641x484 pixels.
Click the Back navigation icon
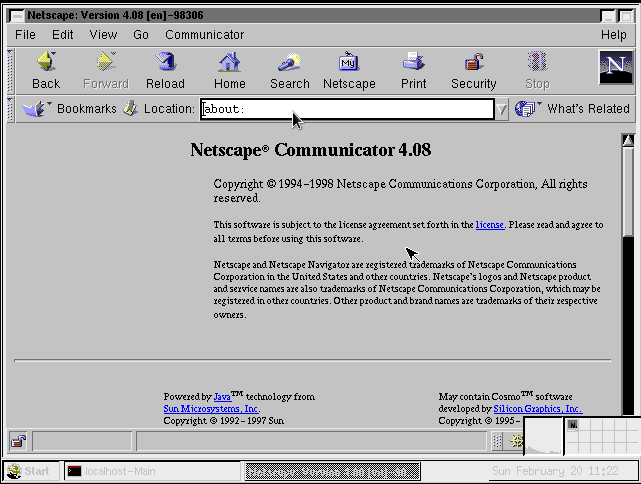(45, 70)
